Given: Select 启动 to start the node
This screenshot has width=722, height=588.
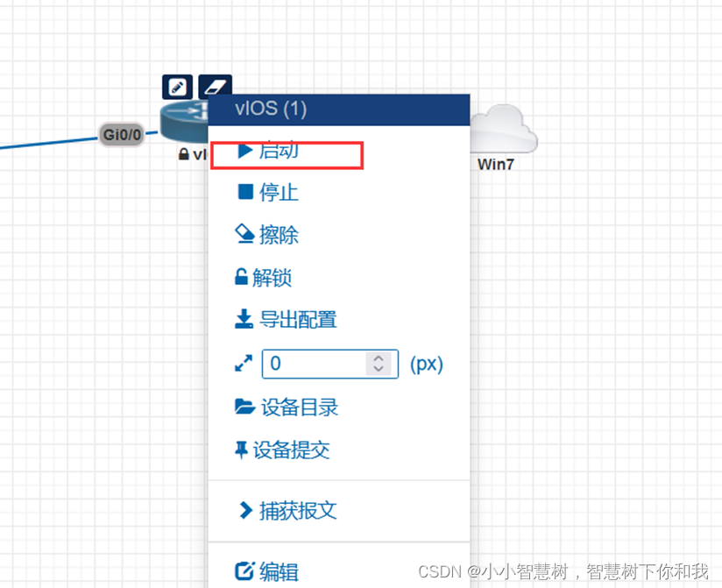Looking at the screenshot, I should click(x=268, y=150).
